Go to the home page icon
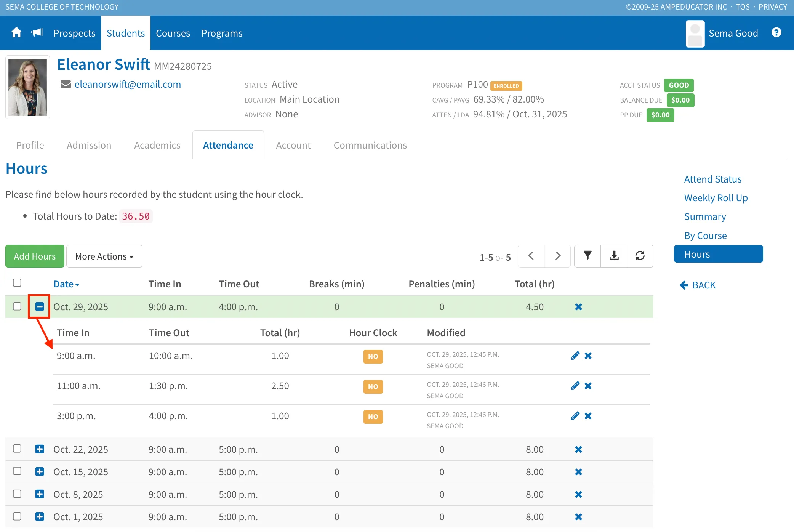This screenshot has height=532, width=794. (16, 33)
